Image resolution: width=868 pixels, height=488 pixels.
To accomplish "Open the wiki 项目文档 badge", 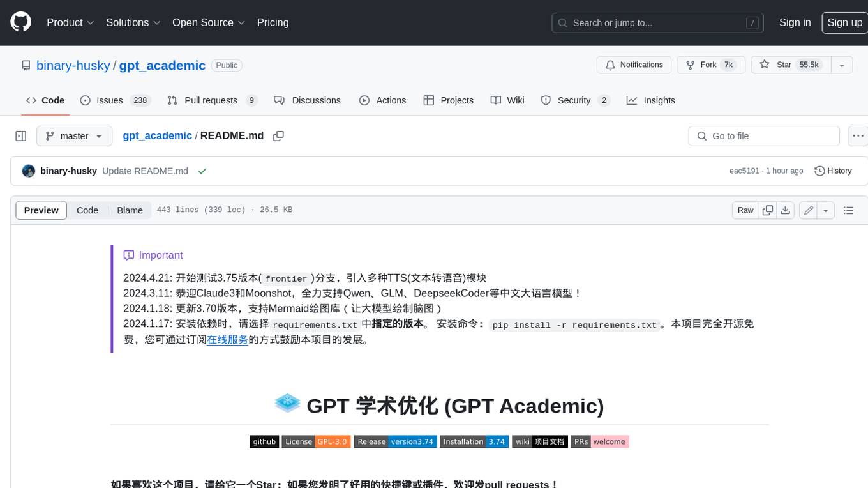I will [x=539, y=441].
